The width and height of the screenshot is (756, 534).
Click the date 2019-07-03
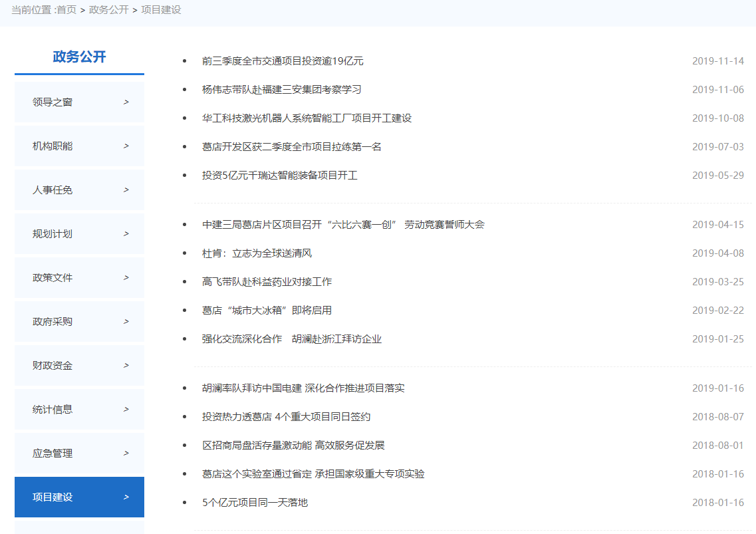pos(718,147)
